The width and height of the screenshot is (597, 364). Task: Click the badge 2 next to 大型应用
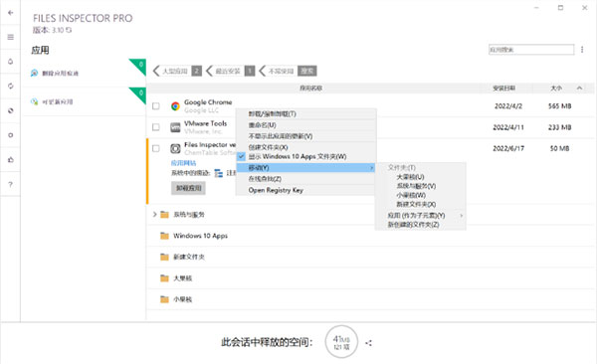196,71
